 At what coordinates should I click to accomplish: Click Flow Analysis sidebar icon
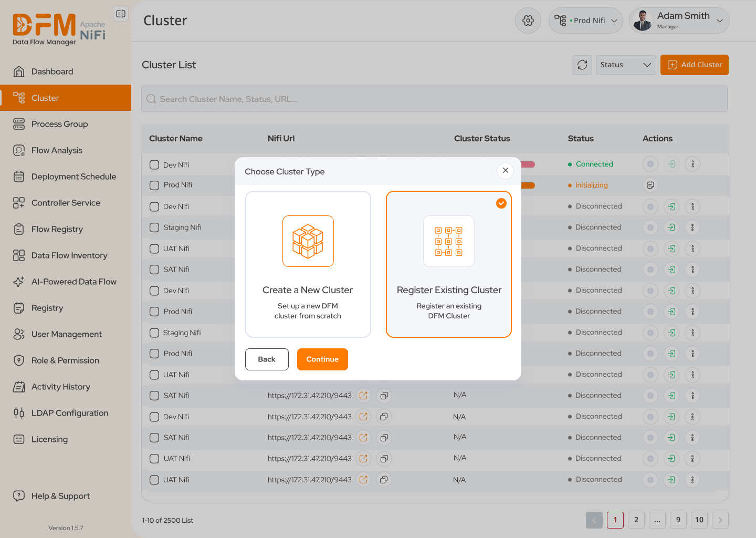pos(19,150)
